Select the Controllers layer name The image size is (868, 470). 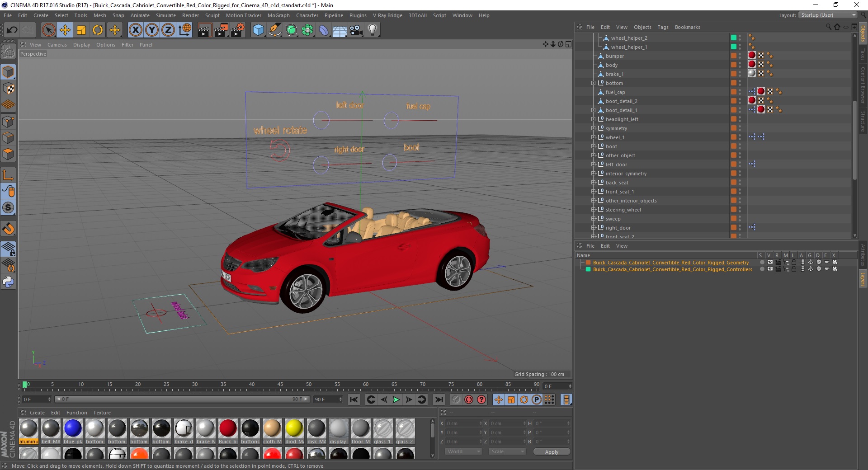pyautogui.click(x=672, y=269)
